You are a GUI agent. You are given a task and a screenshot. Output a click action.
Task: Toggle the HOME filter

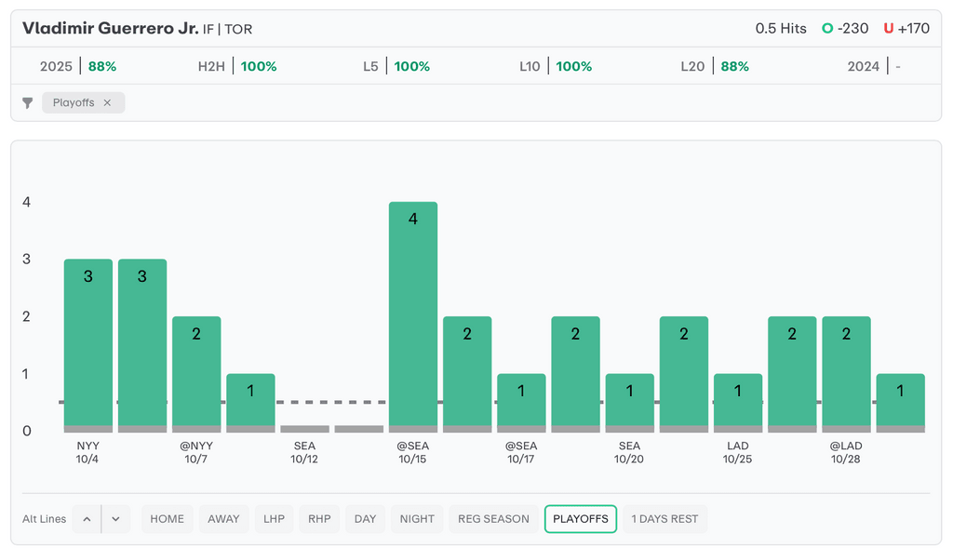pos(168,519)
